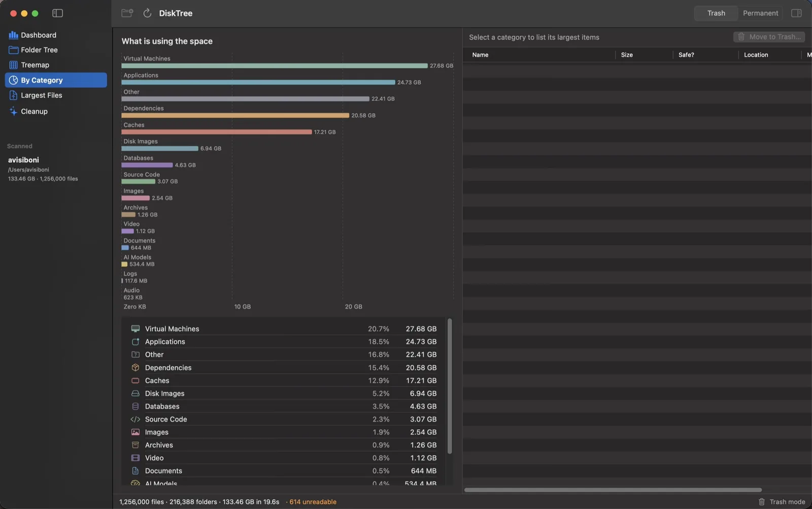Click the Virtual Machines bar in chart
Viewport: 812px width, 509px height.
[275, 66]
